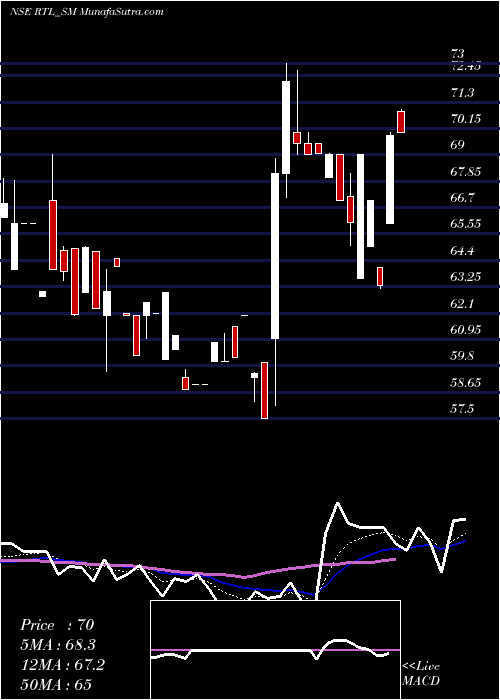Click the '65.55' price axis label
This screenshot has width=500, height=700.
466,224
